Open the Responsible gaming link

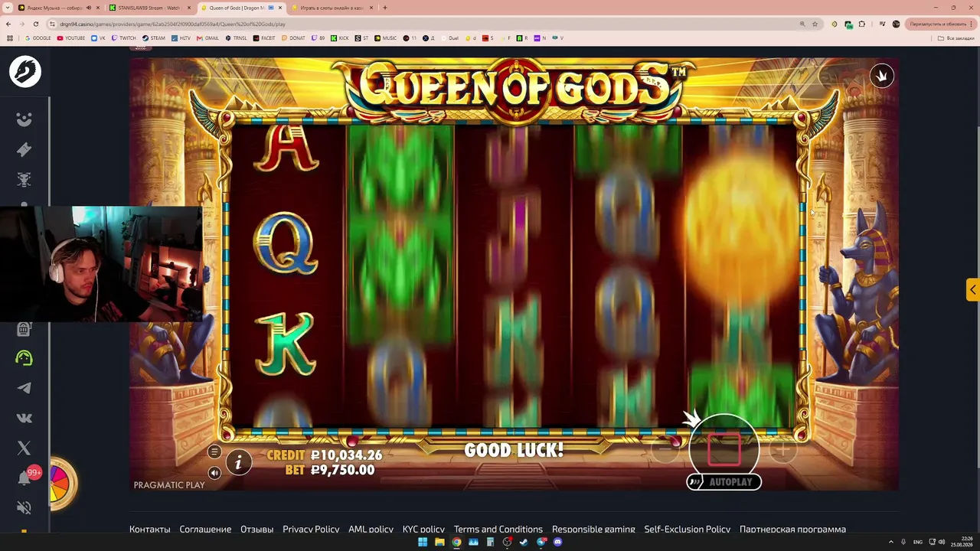pos(593,530)
